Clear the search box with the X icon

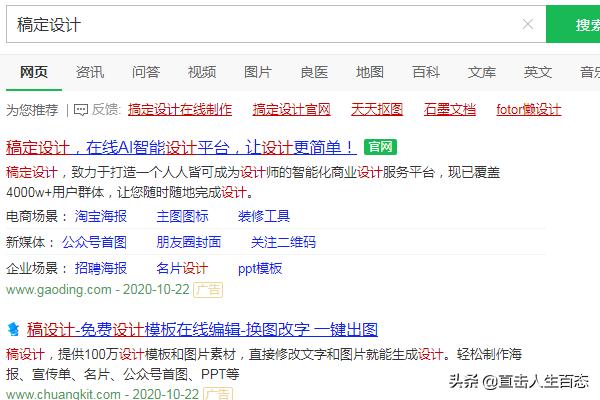tap(528, 24)
